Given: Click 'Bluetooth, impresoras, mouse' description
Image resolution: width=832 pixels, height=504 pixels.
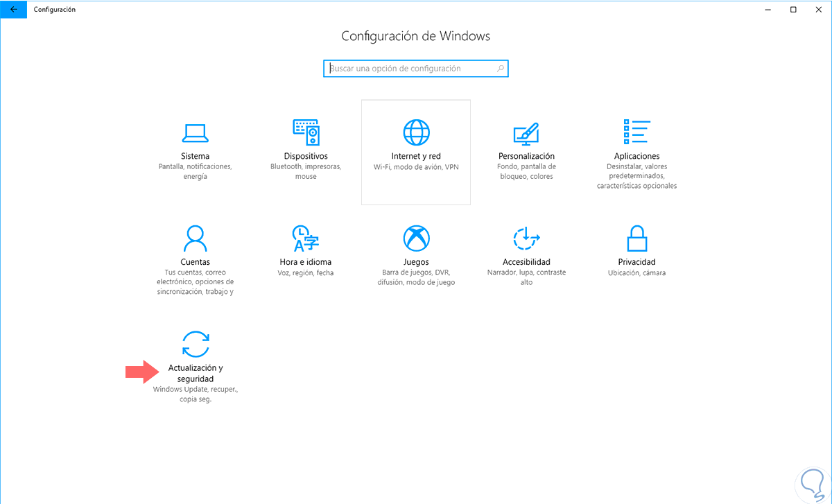Looking at the screenshot, I should pyautogui.click(x=306, y=172).
